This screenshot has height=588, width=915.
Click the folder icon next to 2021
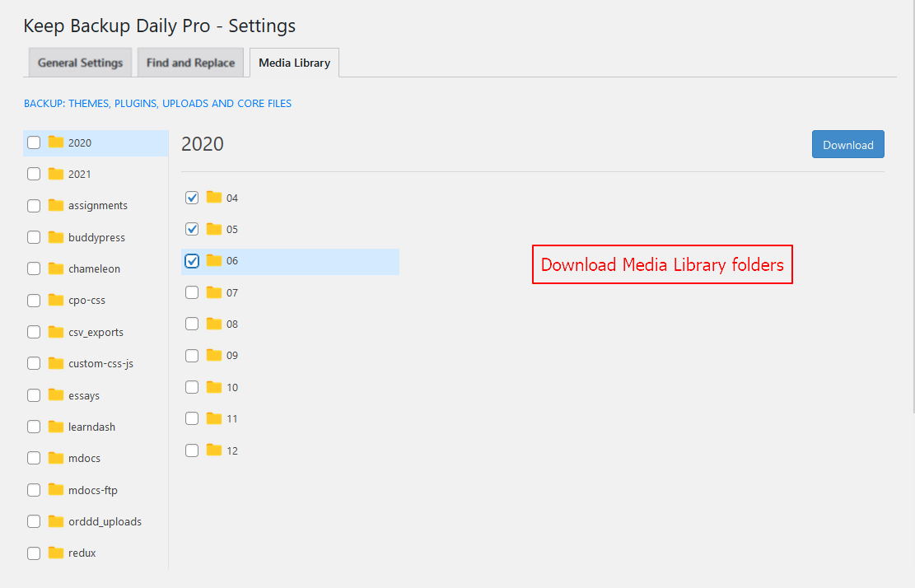pyautogui.click(x=56, y=174)
